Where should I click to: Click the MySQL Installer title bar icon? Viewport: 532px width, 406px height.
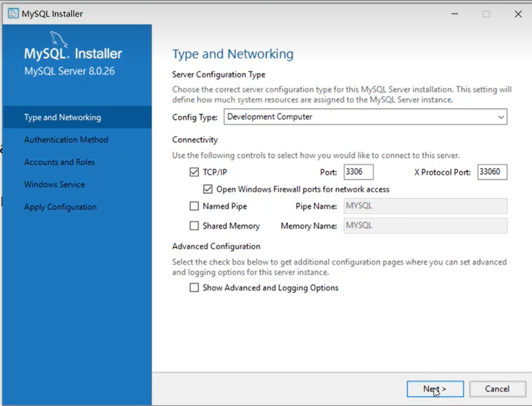point(13,14)
